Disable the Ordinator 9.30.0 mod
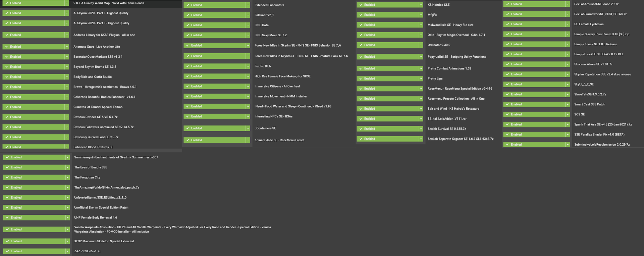This screenshot has width=644, height=256. 388,45
